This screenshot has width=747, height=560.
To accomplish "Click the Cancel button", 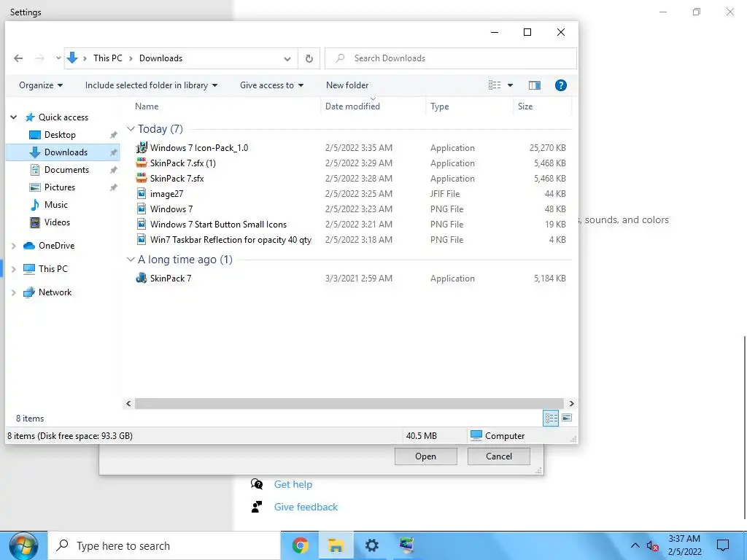I will pos(499,456).
